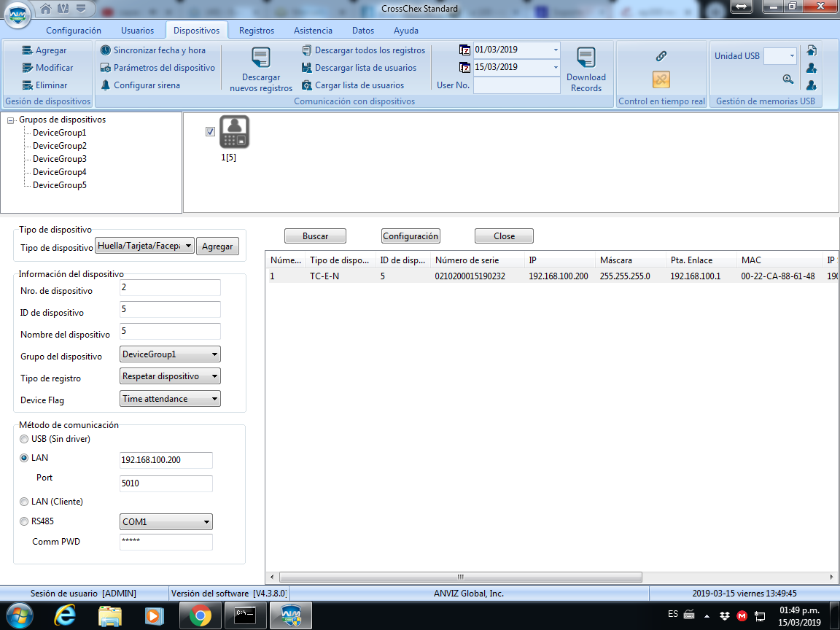840x630 pixels.
Task: Switch to the Usuarios tab
Action: point(137,31)
